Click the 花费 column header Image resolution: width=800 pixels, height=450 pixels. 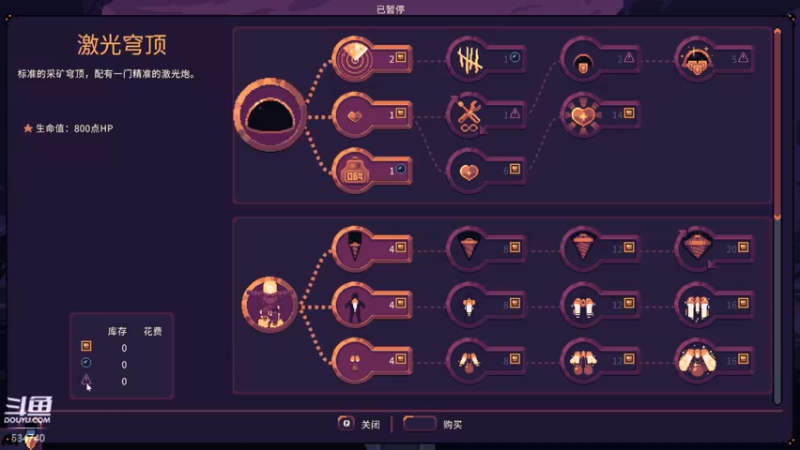click(153, 332)
